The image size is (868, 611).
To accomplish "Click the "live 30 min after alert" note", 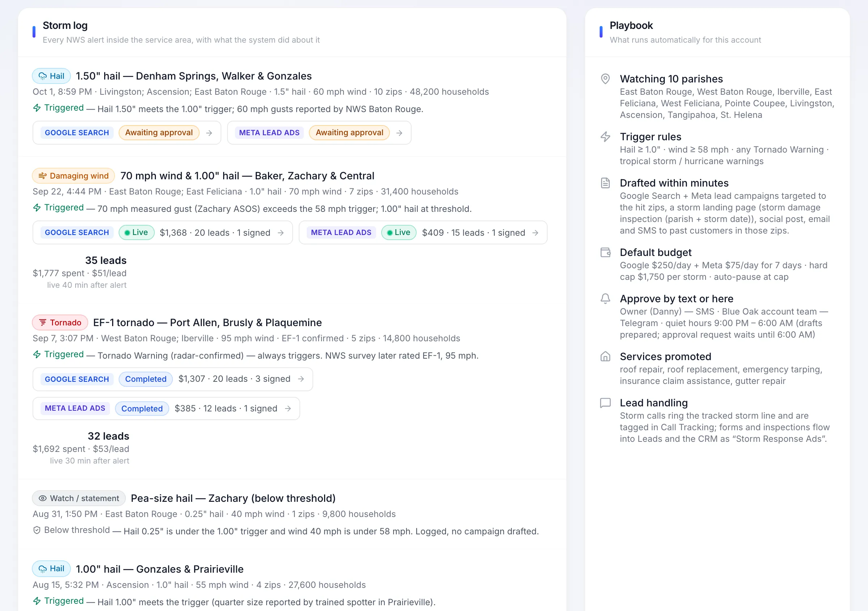I will pyautogui.click(x=90, y=461).
